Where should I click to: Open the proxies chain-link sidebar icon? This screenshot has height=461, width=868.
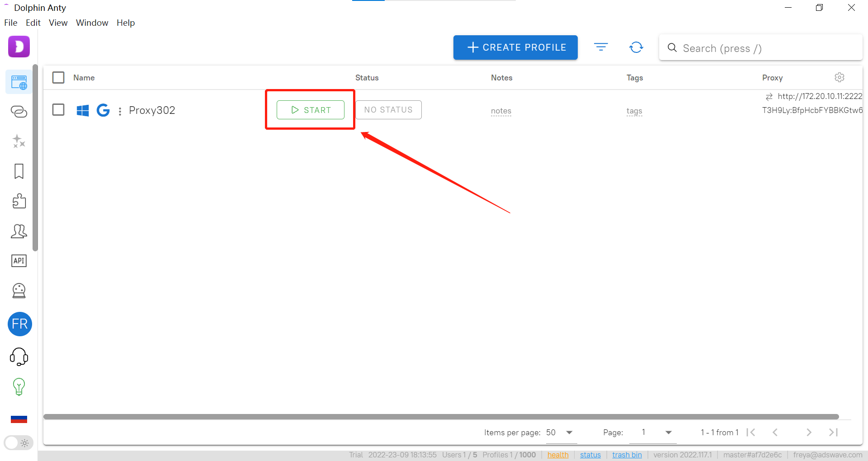[x=19, y=111]
